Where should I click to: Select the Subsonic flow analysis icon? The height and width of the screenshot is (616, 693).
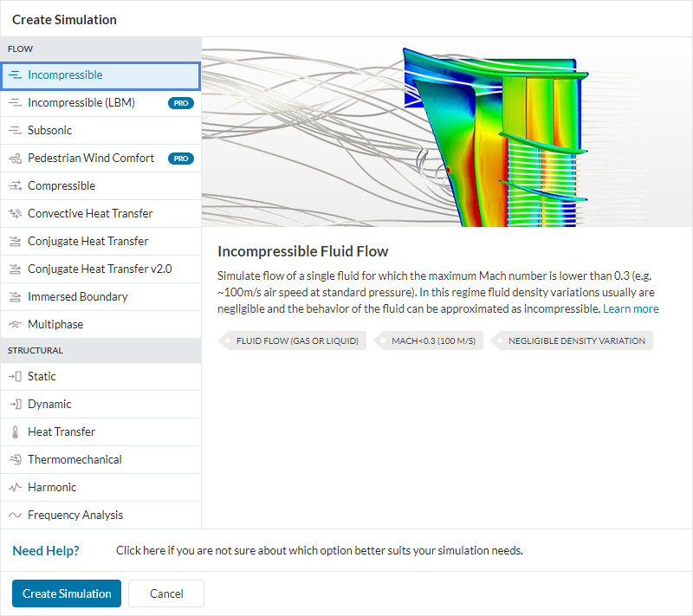point(15,130)
